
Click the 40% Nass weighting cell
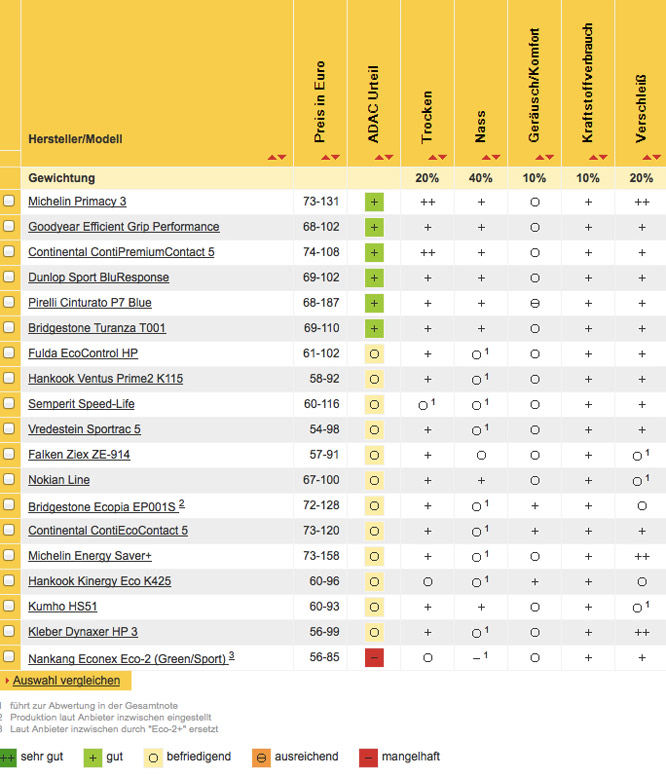(x=481, y=178)
